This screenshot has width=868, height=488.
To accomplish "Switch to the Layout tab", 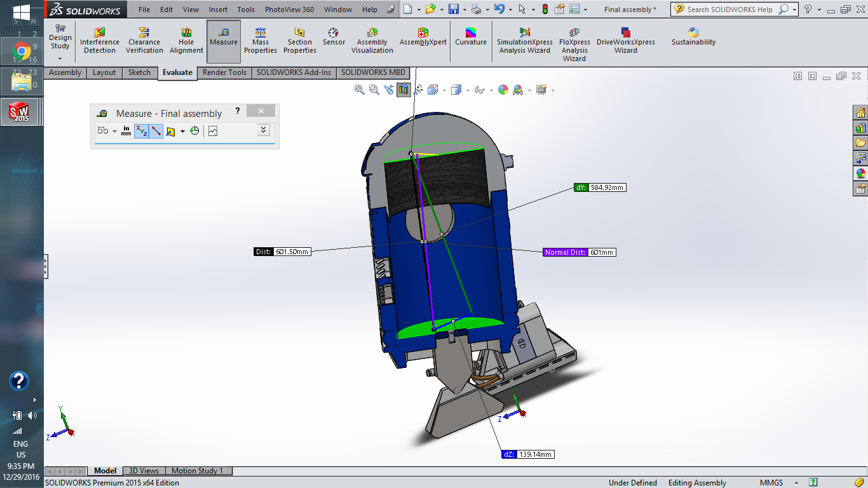I will (104, 72).
